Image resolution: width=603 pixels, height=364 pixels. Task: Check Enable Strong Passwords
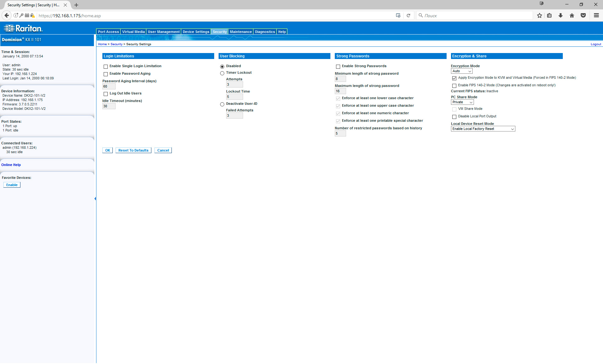coord(338,67)
